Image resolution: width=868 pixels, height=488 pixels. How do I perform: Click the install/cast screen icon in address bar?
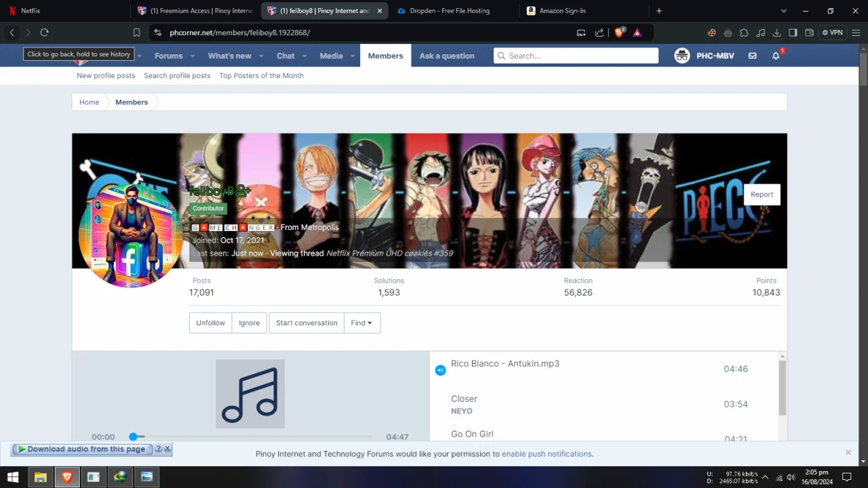click(581, 33)
